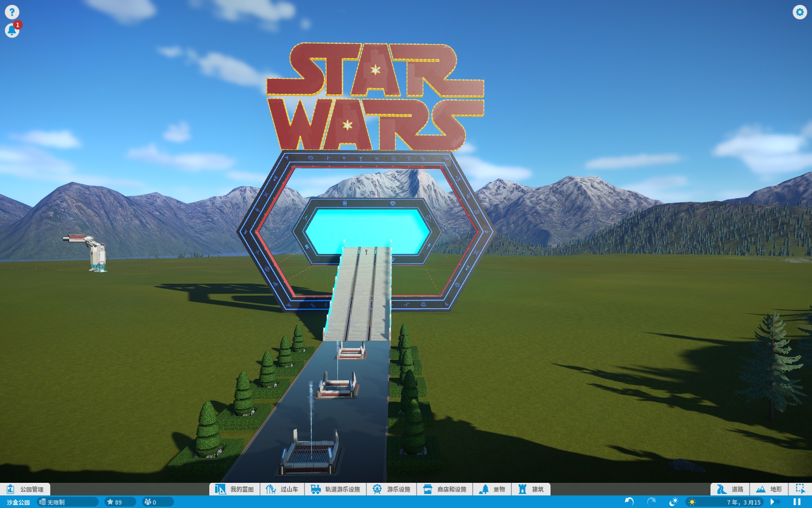Screen dimensions: 812x508
Task: Click the 无限制 money indicator
Action: 68,502
